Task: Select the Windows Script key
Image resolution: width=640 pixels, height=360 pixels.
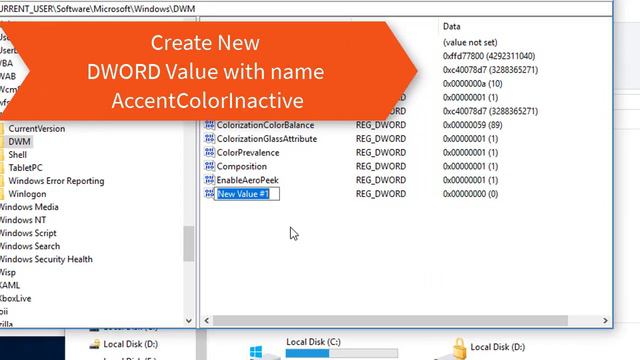Action: point(28,233)
